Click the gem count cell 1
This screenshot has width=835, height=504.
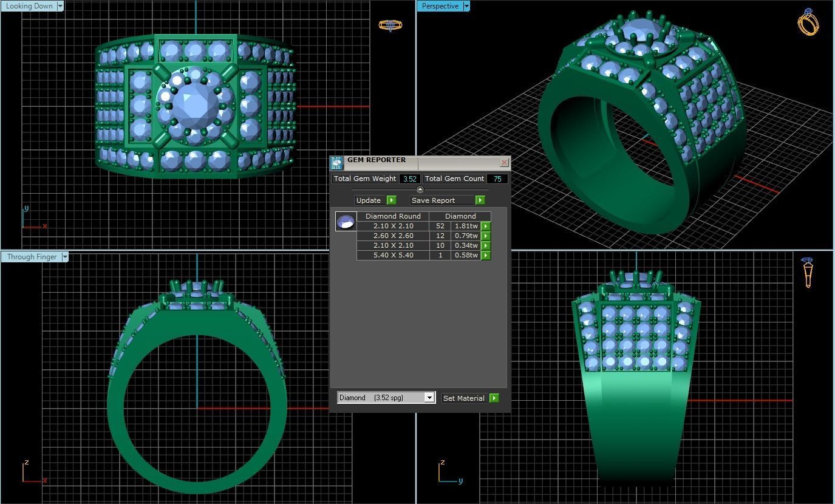440,255
